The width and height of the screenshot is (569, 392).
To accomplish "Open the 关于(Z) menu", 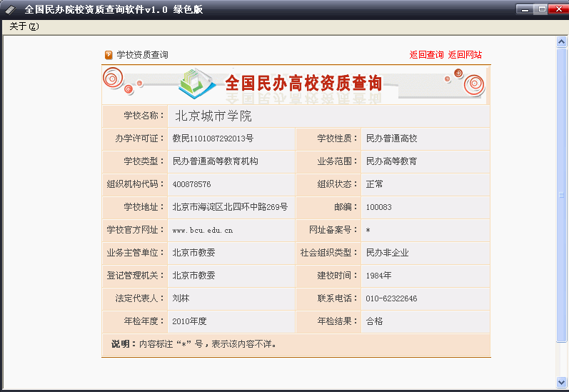I will tap(24, 26).
